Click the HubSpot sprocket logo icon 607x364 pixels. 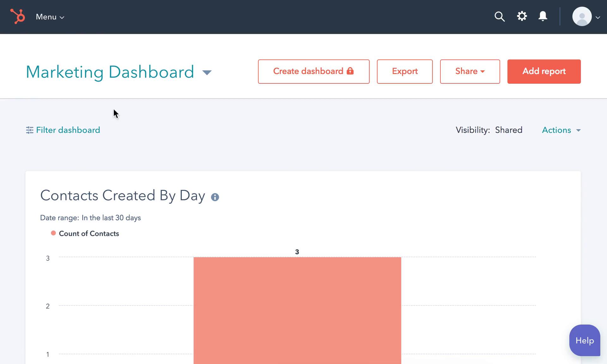pos(17,16)
